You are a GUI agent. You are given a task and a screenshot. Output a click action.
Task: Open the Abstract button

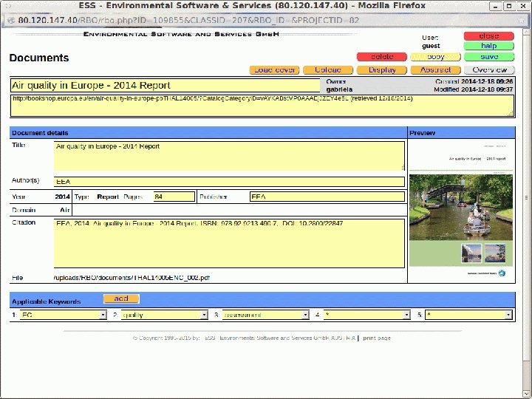(436, 70)
